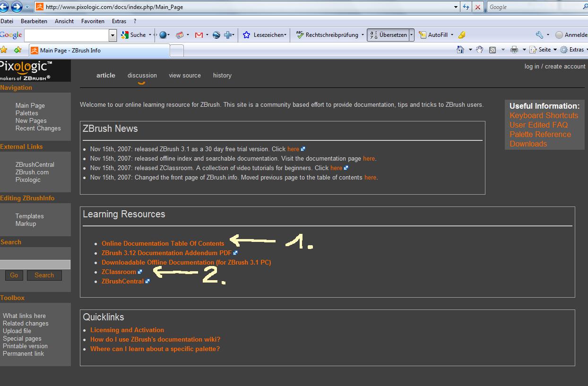This screenshot has width=588, height=386.
Task: Click the blue globe icon in Google toolbar
Action: click(163, 35)
